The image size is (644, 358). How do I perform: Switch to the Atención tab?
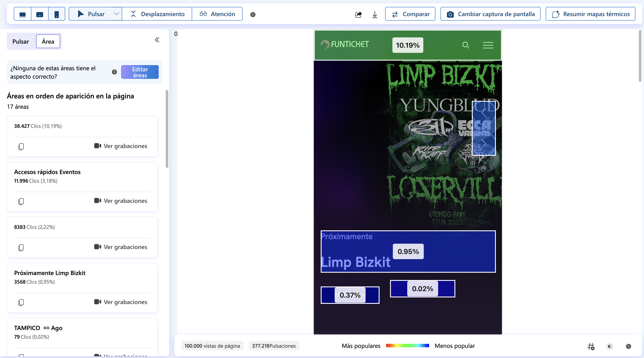[217, 14]
